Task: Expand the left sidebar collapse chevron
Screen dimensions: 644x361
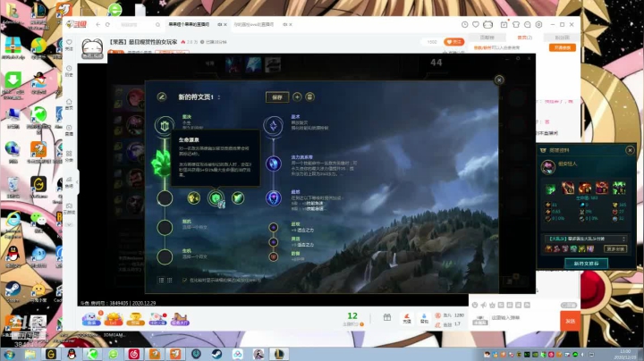Action: [x=77, y=181]
